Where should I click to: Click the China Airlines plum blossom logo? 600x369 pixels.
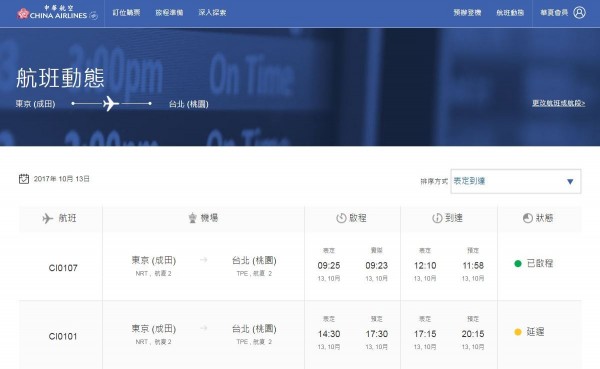23,13
